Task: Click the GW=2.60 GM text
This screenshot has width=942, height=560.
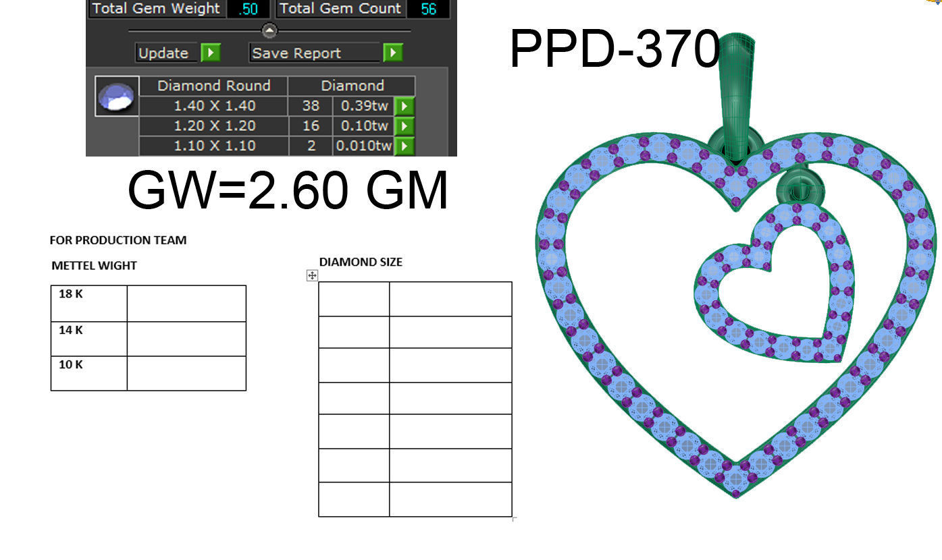Action: click(x=288, y=190)
